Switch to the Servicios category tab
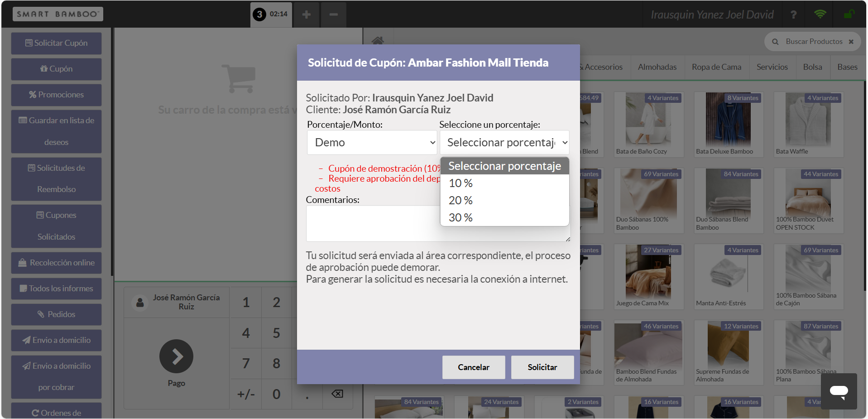 [772, 67]
